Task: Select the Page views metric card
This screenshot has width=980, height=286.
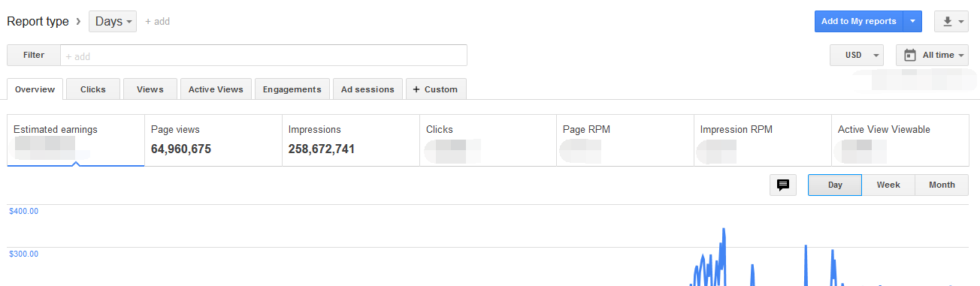Action: coord(213,140)
